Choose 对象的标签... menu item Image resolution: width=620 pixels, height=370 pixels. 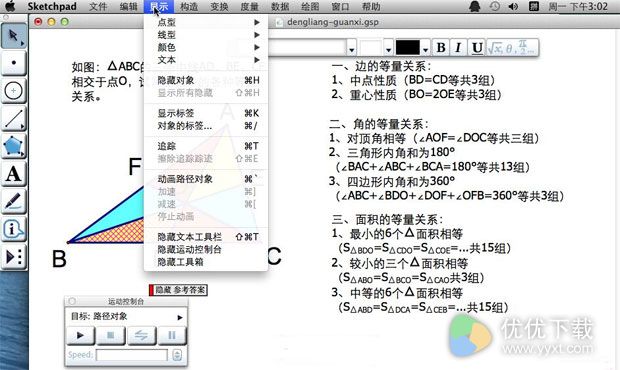pyautogui.click(x=206, y=126)
